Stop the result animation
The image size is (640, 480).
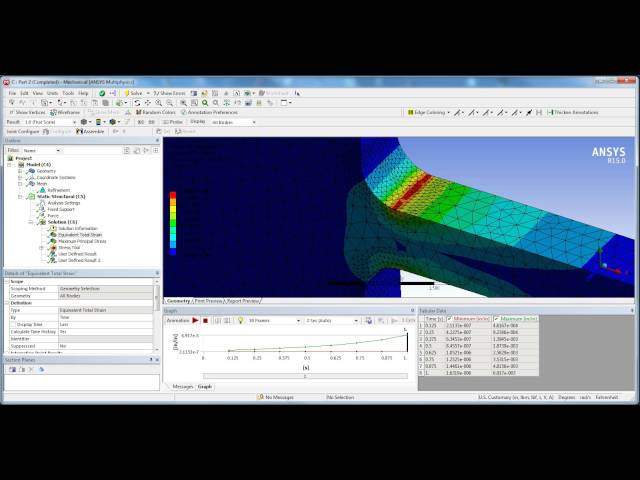[206, 320]
